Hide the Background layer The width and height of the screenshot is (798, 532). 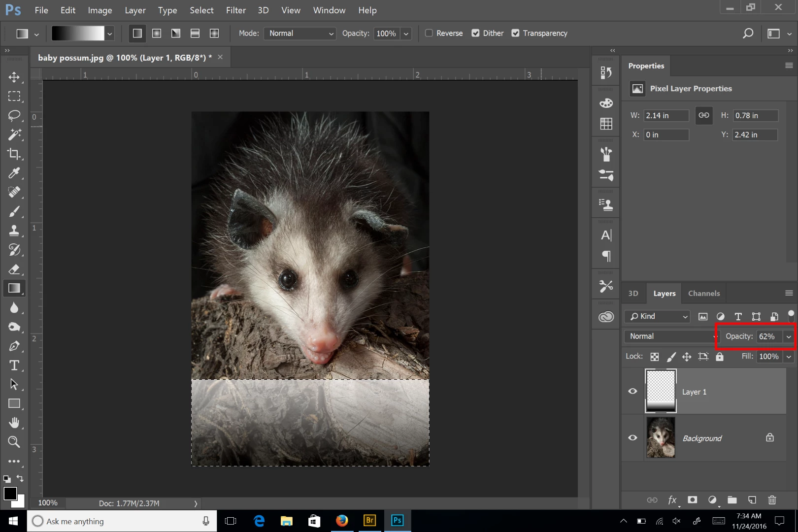(x=632, y=437)
